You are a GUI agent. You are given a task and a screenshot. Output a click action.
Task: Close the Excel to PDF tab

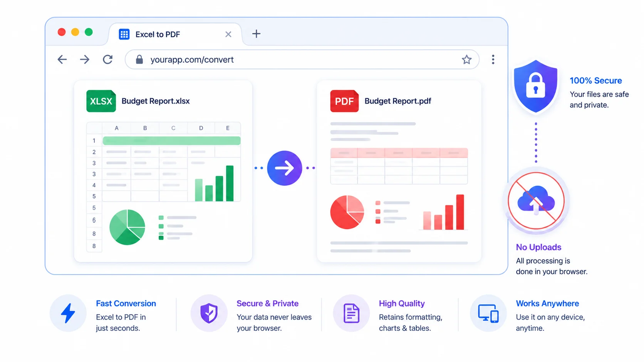tap(228, 34)
